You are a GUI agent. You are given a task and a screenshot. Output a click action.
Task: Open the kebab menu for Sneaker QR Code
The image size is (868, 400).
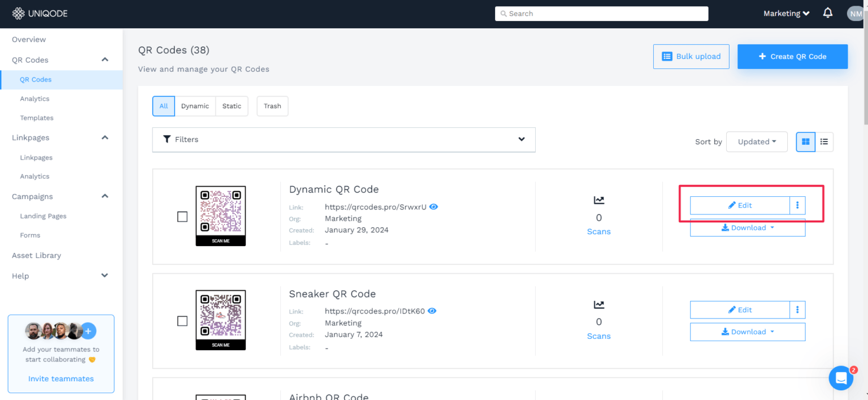797,309
